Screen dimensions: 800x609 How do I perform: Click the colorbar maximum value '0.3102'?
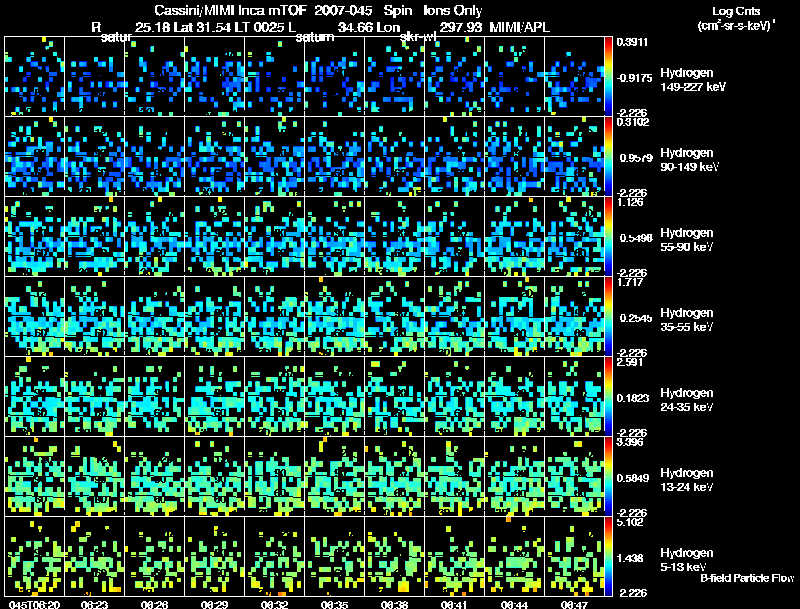633,122
